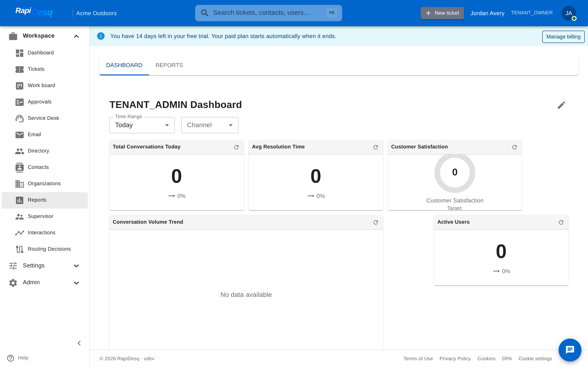Open the Channel dropdown

point(210,125)
